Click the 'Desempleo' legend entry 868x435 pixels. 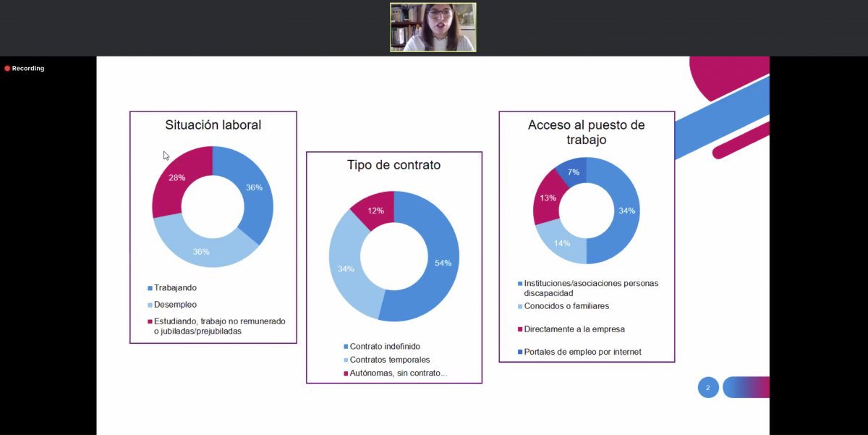(x=172, y=305)
